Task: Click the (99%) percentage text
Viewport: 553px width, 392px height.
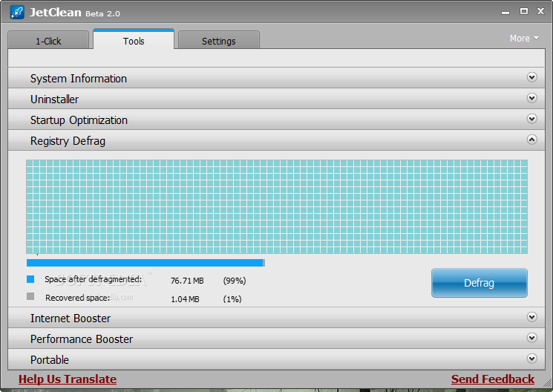Action: pos(235,281)
